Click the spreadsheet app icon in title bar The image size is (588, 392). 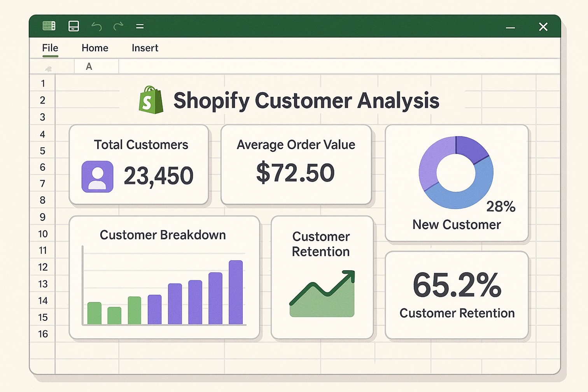[x=49, y=26]
